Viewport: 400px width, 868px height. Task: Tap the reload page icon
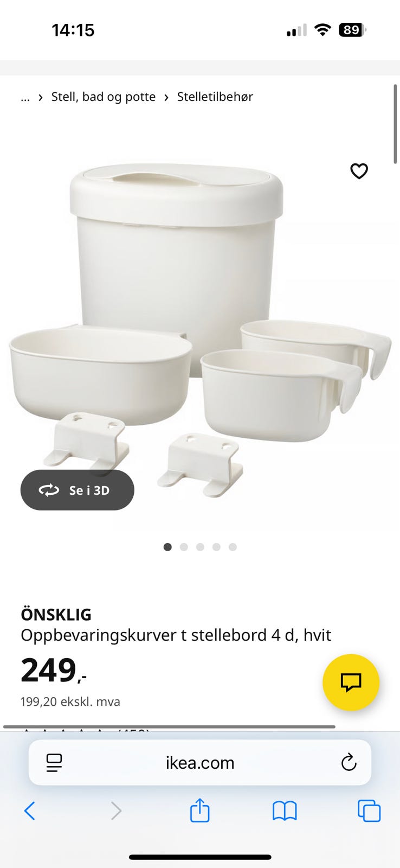point(349,762)
